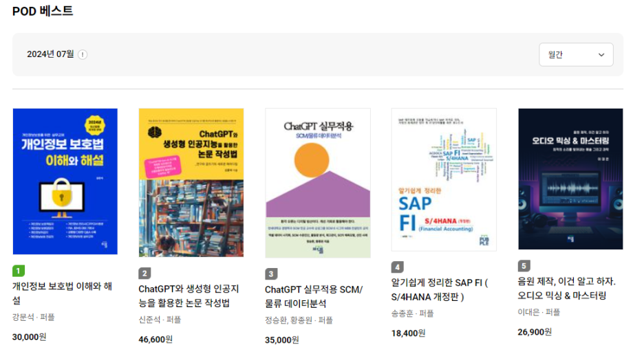Screen dimensions: 644x358
Task: Click the 2024년 07월 date label
Action: click(50, 54)
